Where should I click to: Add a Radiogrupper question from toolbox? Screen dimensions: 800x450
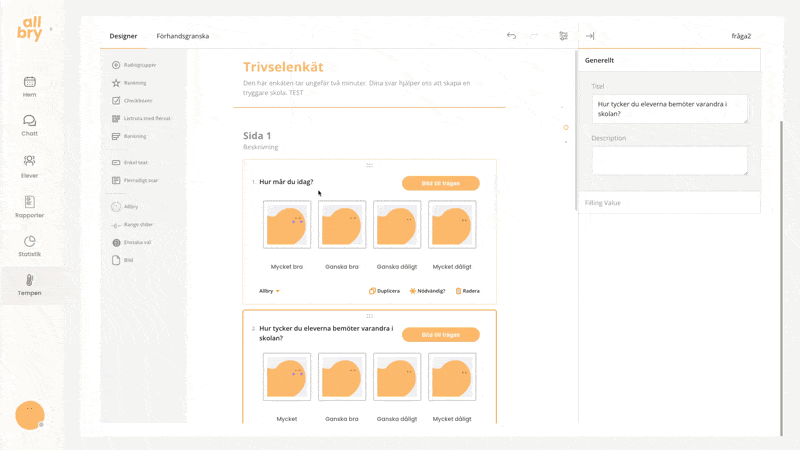tap(139, 65)
